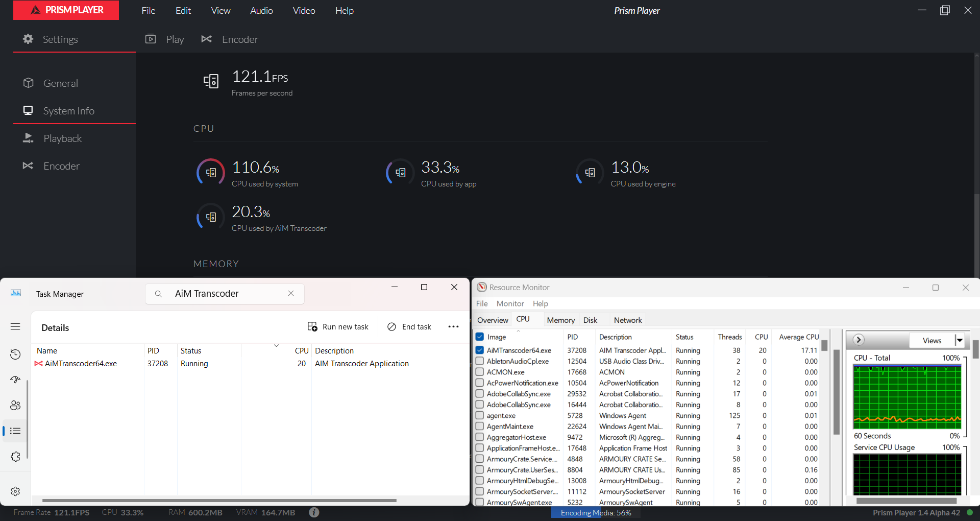Click the Resource Monitor title icon
The image size is (980, 521).
[x=482, y=287]
